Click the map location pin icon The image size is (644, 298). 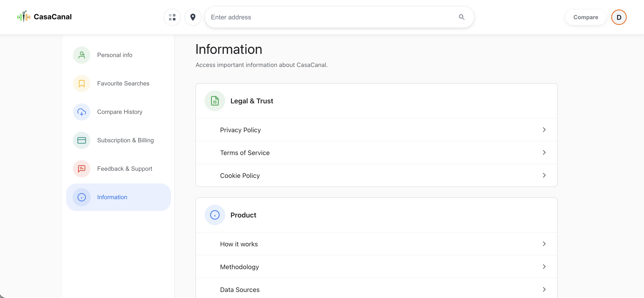(x=193, y=17)
